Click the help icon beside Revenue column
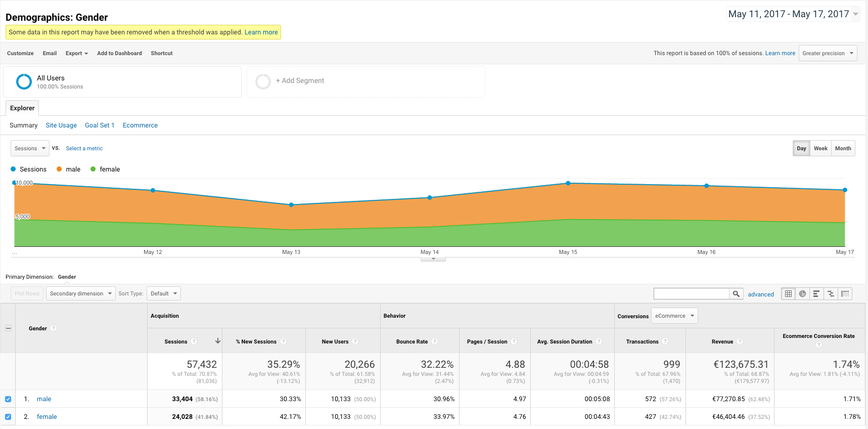The image size is (868, 429). (x=740, y=341)
